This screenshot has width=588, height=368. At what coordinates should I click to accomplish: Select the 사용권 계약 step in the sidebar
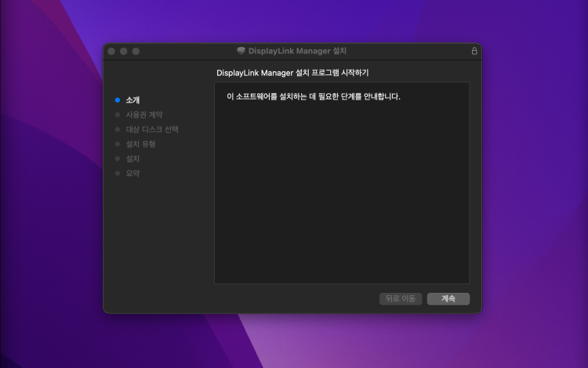pos(144,114)
